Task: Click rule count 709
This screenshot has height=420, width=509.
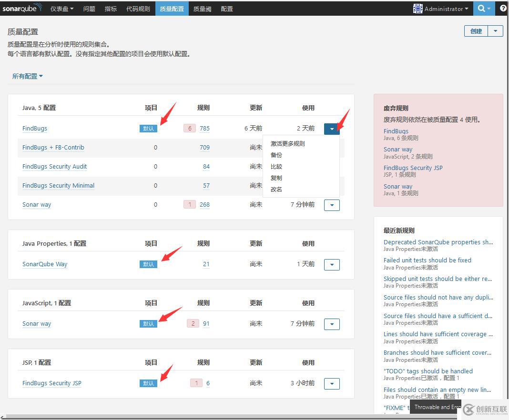Action: [204, 148]
